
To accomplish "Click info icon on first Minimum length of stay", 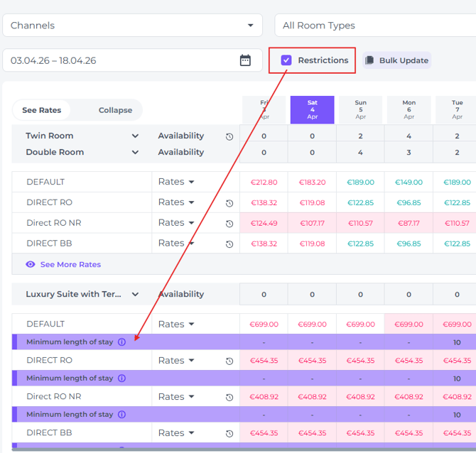I will [x=121, y=342].
